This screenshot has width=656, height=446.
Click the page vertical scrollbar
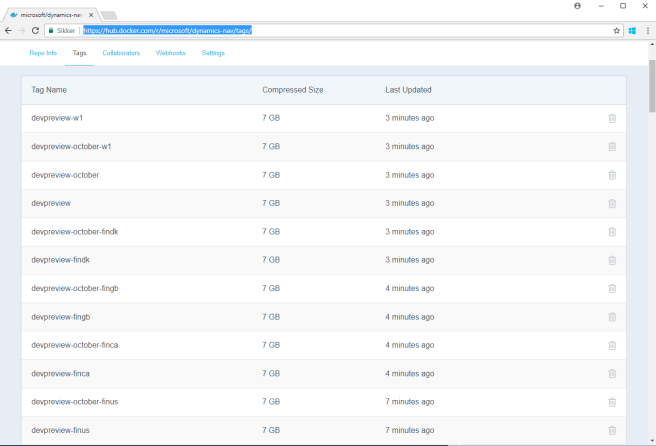(651, 250)
